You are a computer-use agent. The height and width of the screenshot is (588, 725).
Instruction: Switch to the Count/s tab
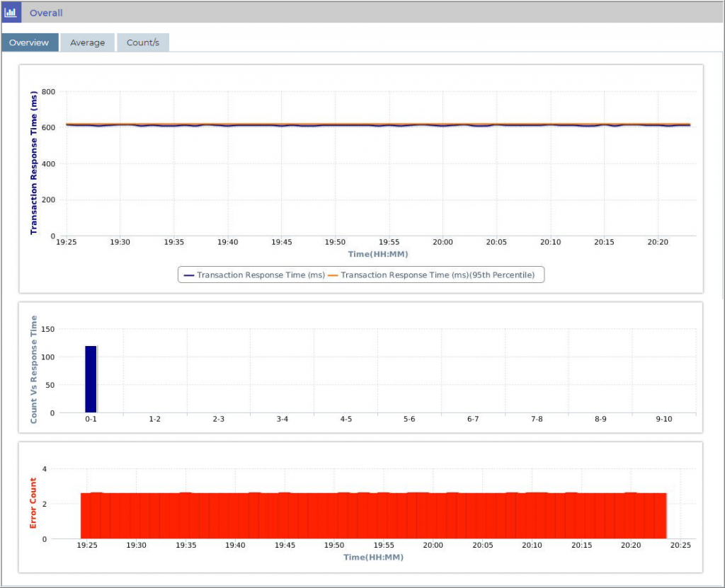143,42
